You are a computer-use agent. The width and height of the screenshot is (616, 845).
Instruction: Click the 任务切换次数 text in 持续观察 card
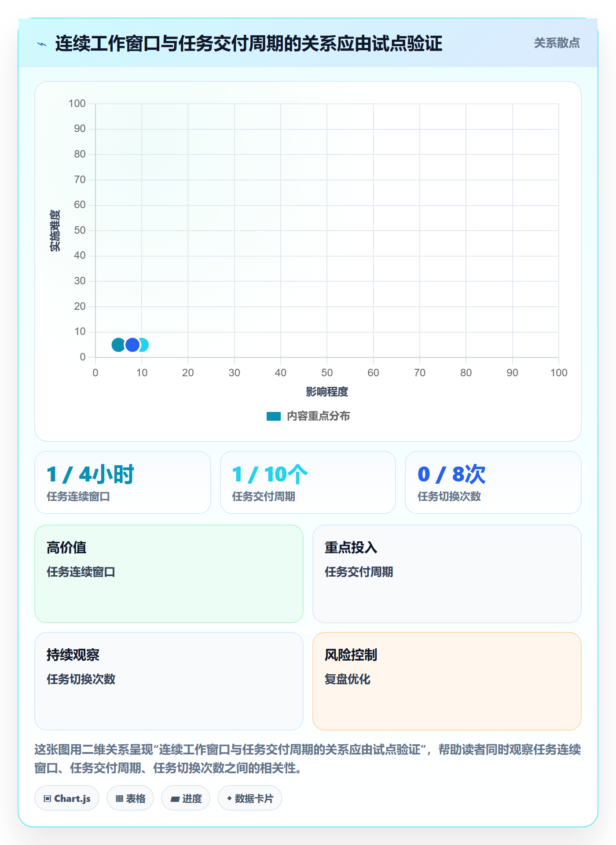[81, 679]
